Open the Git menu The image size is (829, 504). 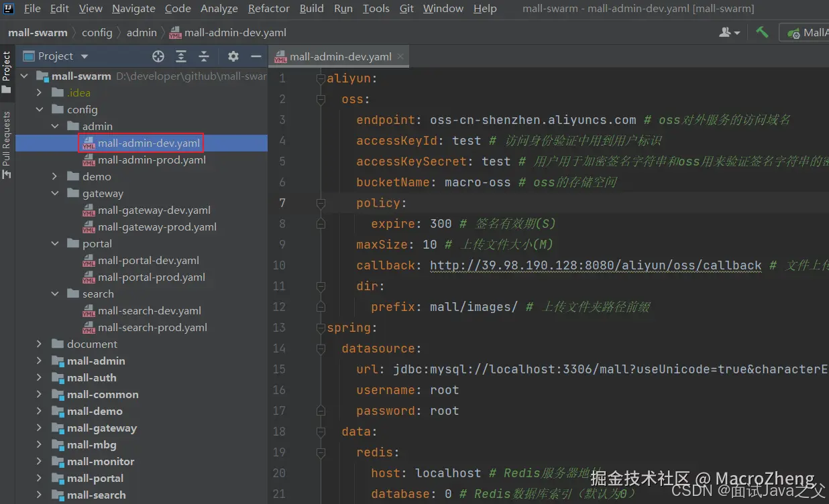pyautogui.click(x=406, y=9)
